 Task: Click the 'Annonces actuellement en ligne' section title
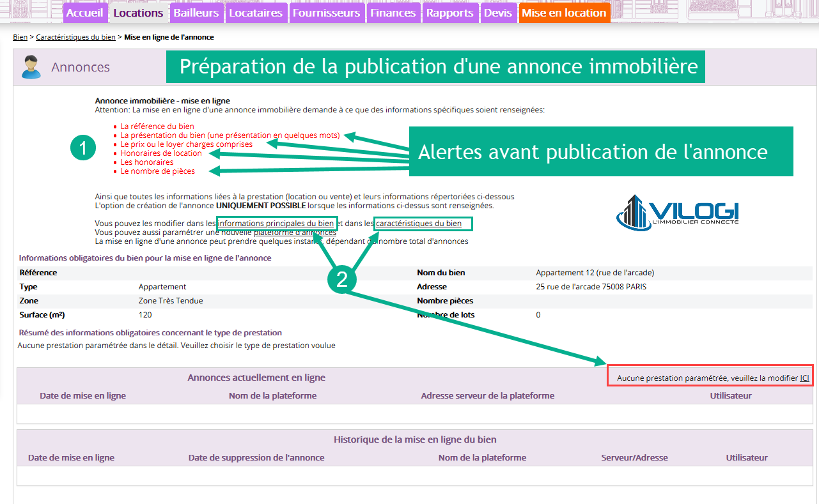click(256, 378)
